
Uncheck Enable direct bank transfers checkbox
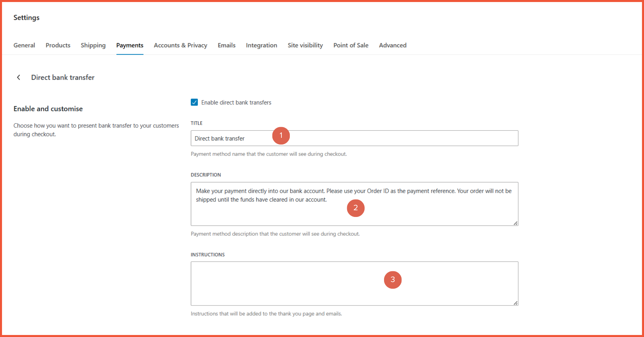pos(194,102)
